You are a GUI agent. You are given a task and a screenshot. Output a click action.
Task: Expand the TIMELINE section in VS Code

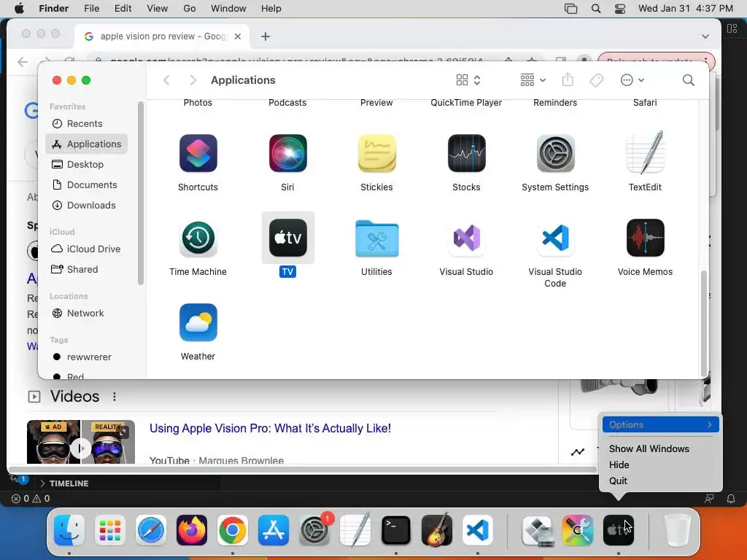(x=64, y=483)
